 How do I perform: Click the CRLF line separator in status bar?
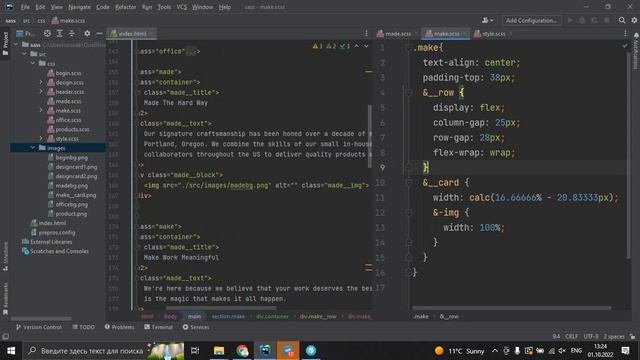tap(571, 336)
